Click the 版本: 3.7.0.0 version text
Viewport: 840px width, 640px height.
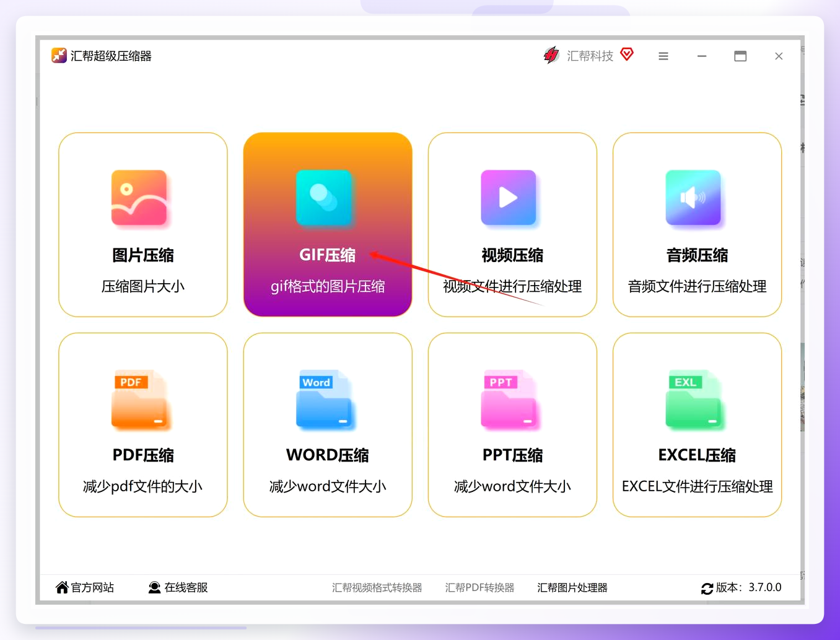pos(749,587)
